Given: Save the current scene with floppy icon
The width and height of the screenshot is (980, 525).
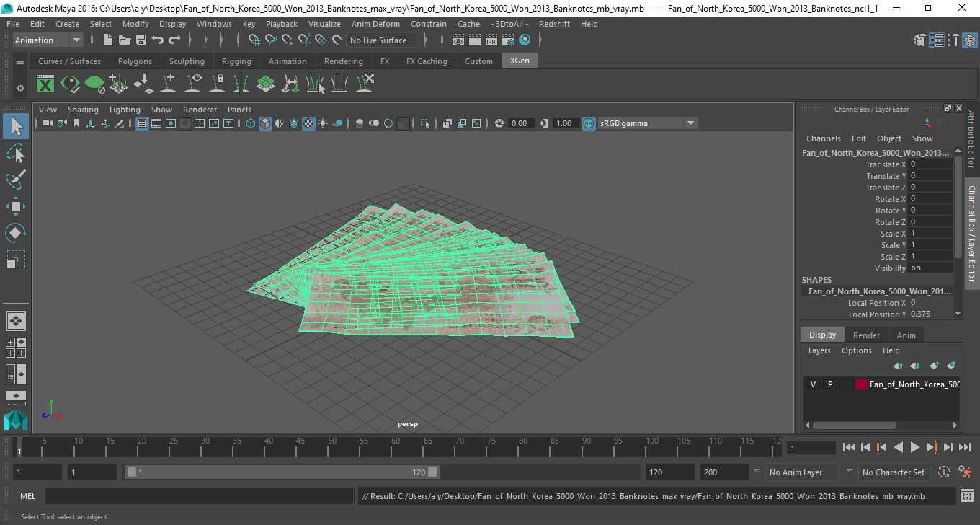Looking at the screenshot, I should 141,40.
